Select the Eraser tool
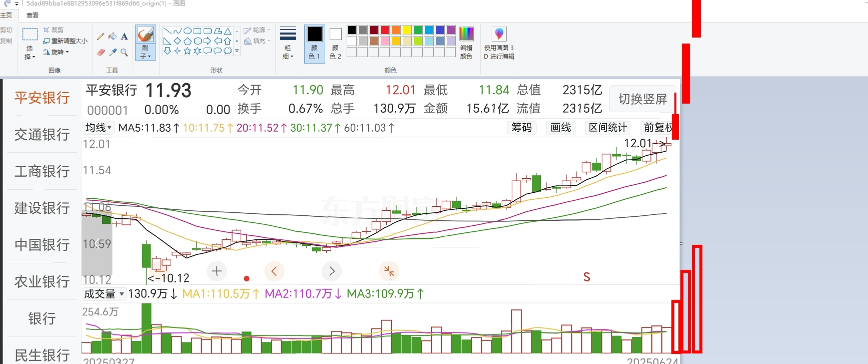Screen dimensions: 868x364 point(101,52)
